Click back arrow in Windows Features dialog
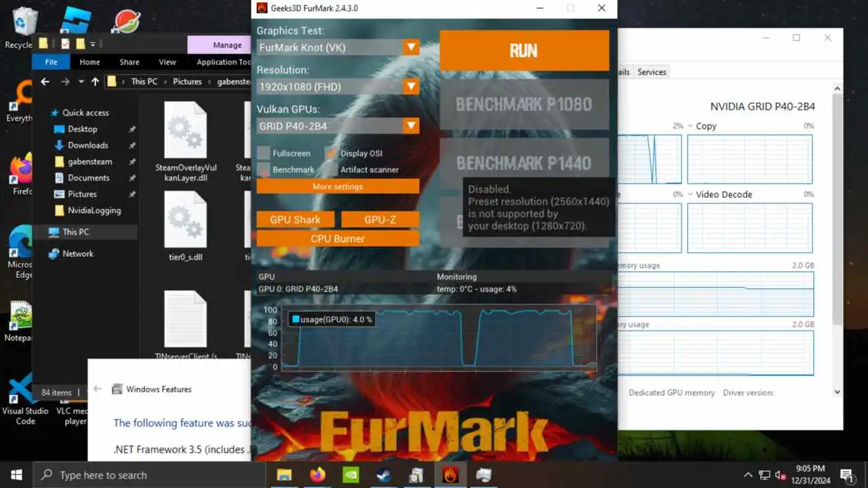This screenshot has height=488, width=868. click(x=97, y=389)
